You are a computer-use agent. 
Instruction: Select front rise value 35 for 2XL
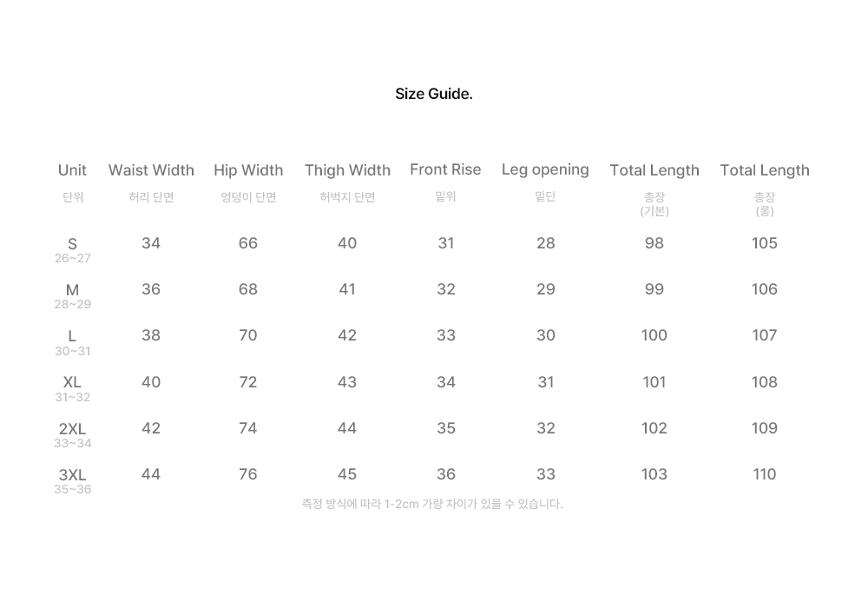[x=446, y=428]
